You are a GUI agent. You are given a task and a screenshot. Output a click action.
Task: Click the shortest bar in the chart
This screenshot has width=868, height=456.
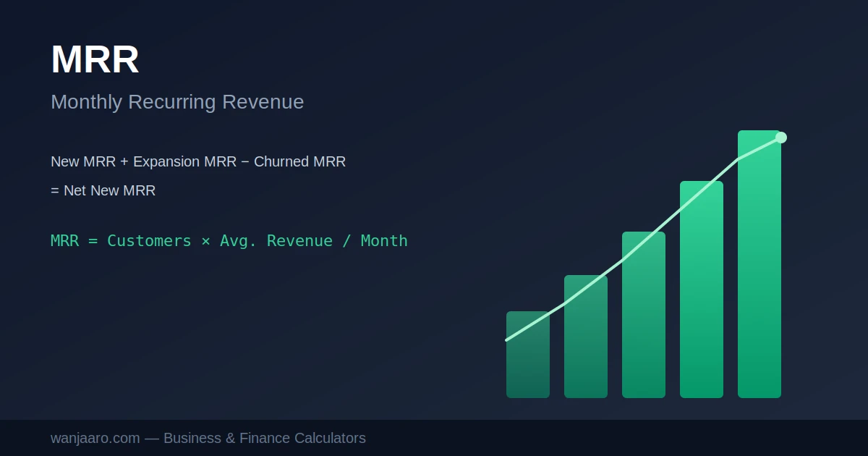[x=528, y=355]
